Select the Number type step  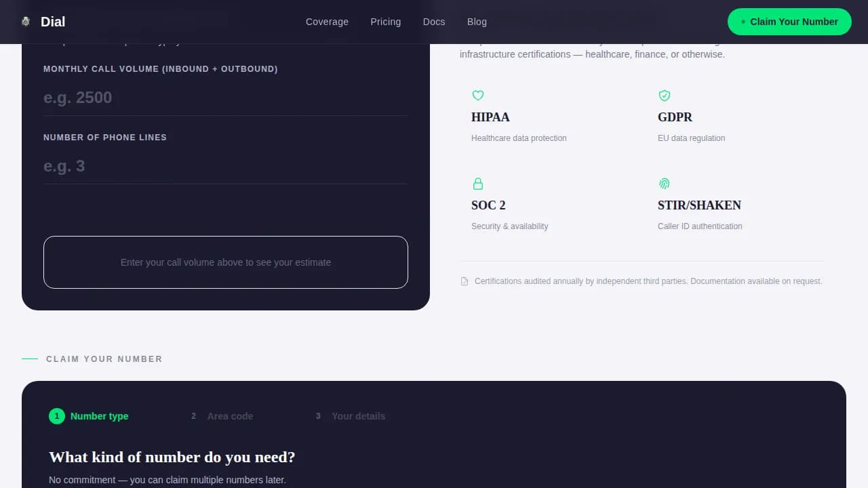[x=89, y=416]
